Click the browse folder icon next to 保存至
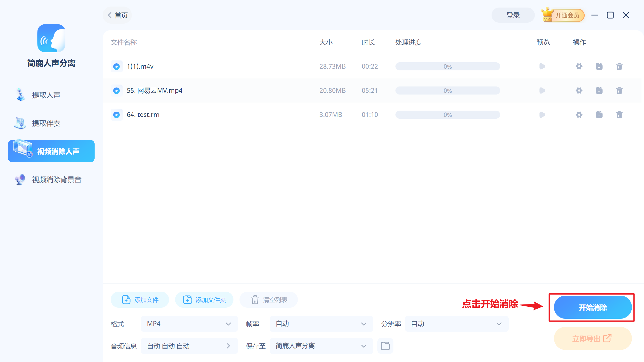This screenshot has width=644, height=362. [385, 346]
